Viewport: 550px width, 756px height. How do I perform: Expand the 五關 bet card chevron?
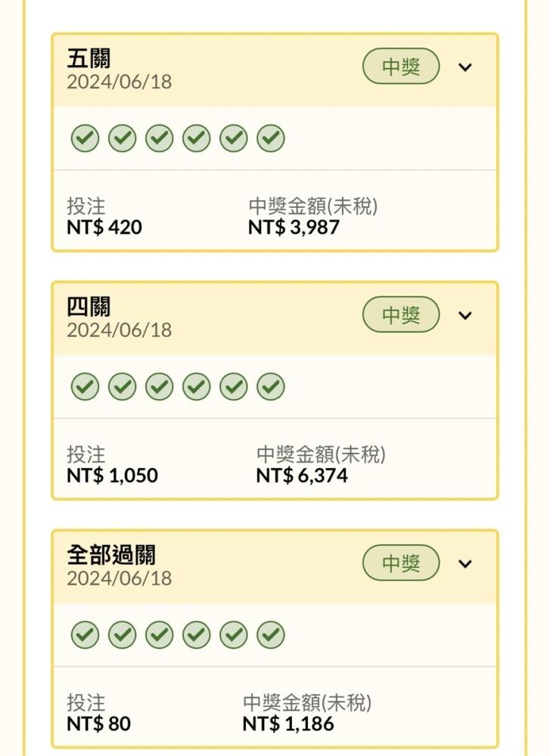tap(465, 67)
